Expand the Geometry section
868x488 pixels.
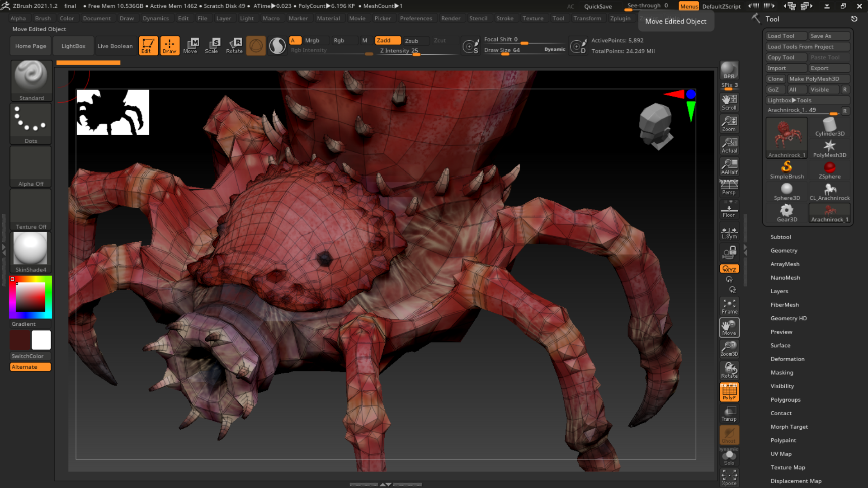click(783, 250)
